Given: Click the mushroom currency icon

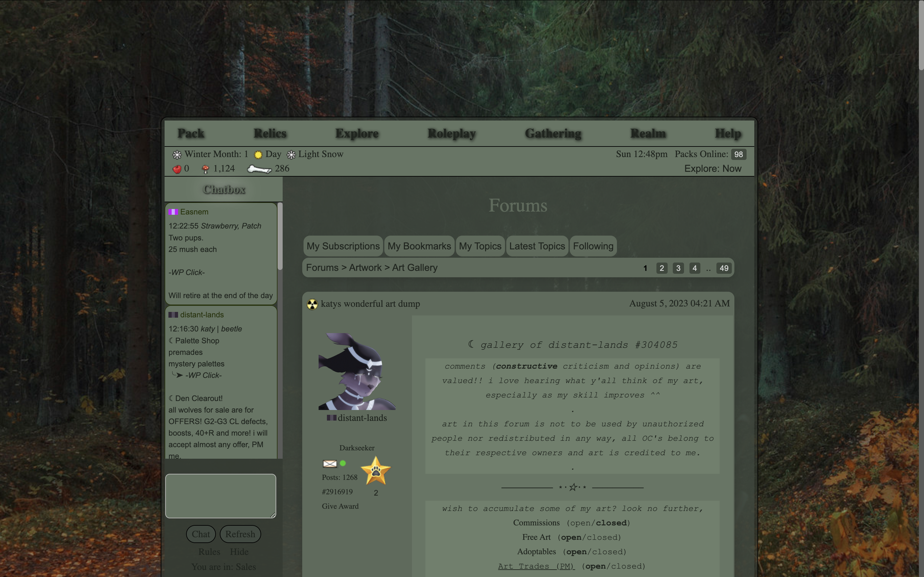Looking at the screenshot, I should point(205,169).
